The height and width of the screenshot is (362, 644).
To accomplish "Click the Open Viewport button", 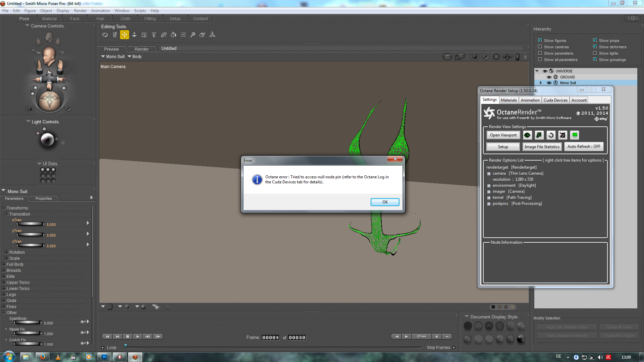I will (x=503, y=135).
